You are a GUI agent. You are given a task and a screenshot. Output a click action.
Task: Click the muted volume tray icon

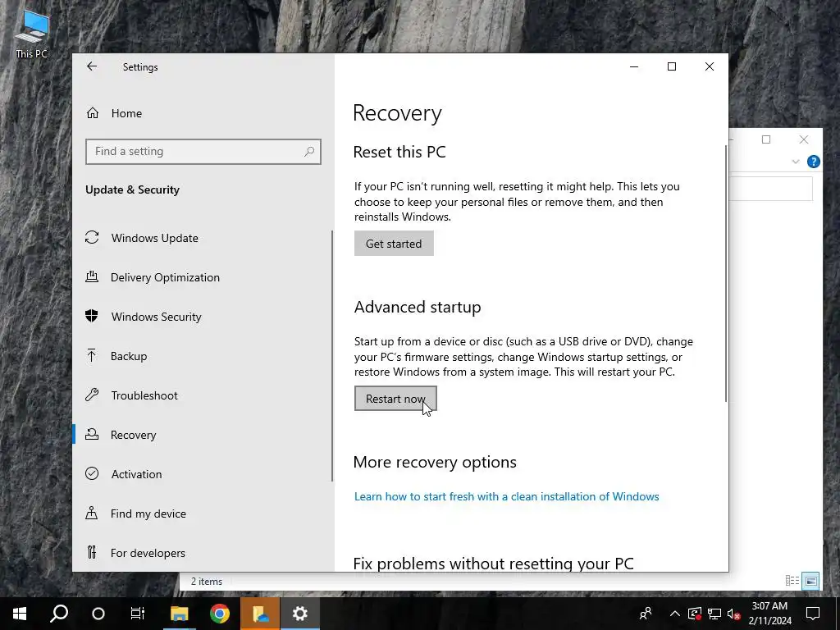pos(733,614)
